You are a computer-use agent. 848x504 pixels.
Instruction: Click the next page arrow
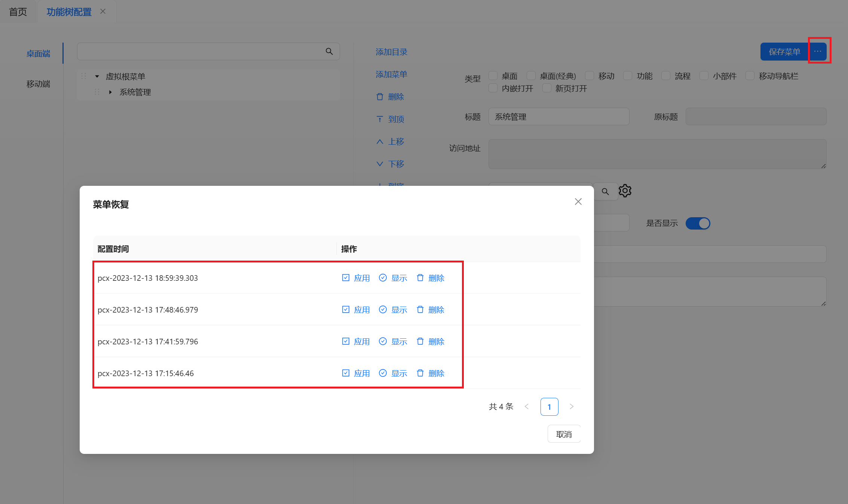point(572,406)
